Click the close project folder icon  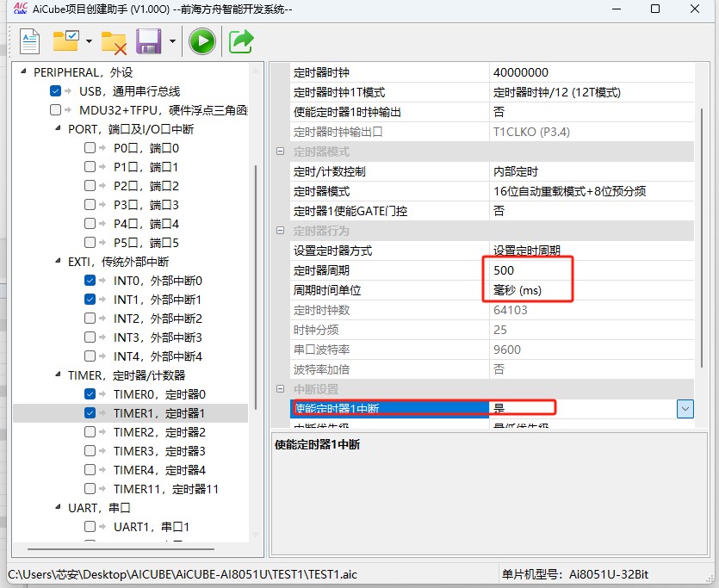point(114,43)
